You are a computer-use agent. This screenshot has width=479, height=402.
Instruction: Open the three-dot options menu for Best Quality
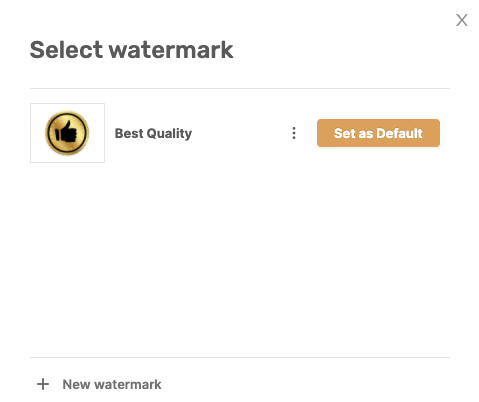click(x=294, y=133)
